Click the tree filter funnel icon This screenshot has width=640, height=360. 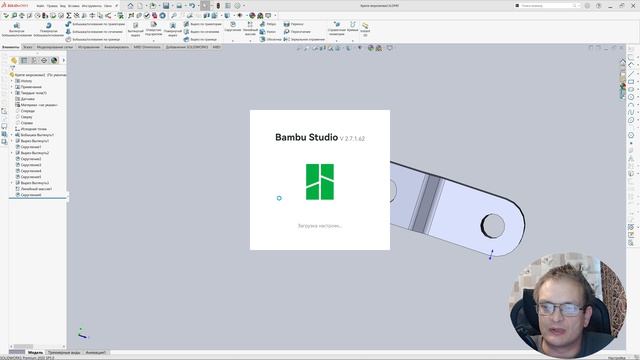tap(13, 68)
